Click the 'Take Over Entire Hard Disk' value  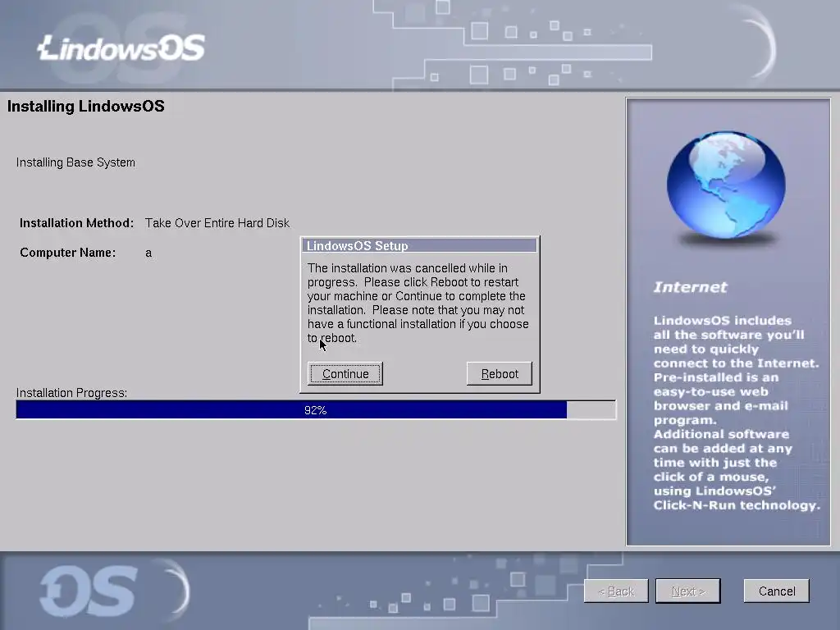pyautogui.click(x=217, y=223)
